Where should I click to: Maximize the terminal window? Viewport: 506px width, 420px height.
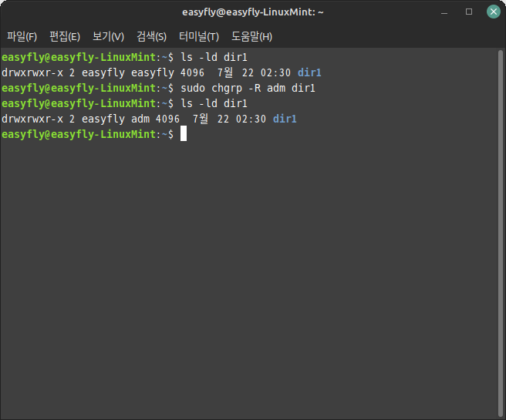coord(469,12)
